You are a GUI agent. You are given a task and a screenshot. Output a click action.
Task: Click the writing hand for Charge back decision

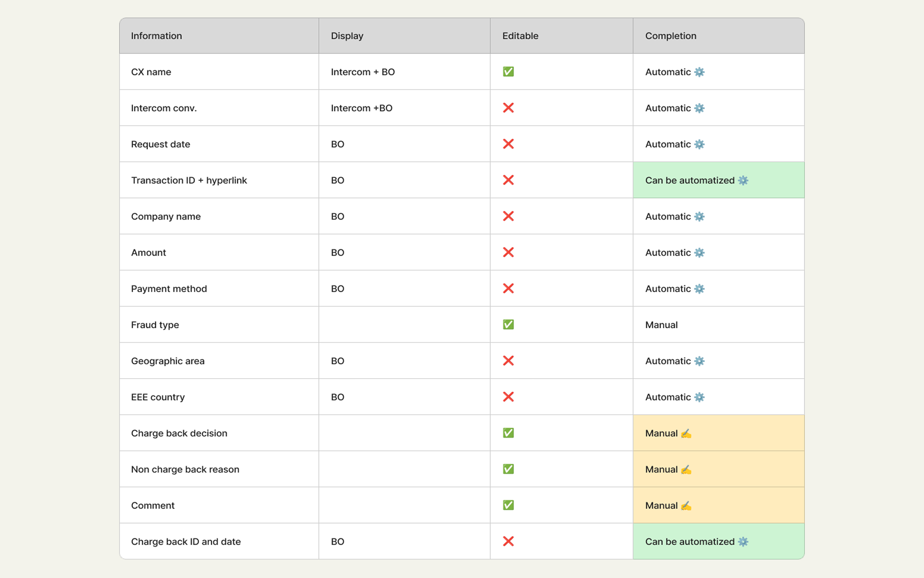pos(686,433)
